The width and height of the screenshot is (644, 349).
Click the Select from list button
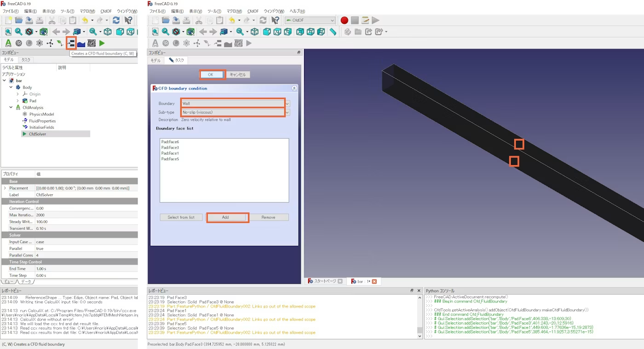pyautogui.click(x=181, y=217)
